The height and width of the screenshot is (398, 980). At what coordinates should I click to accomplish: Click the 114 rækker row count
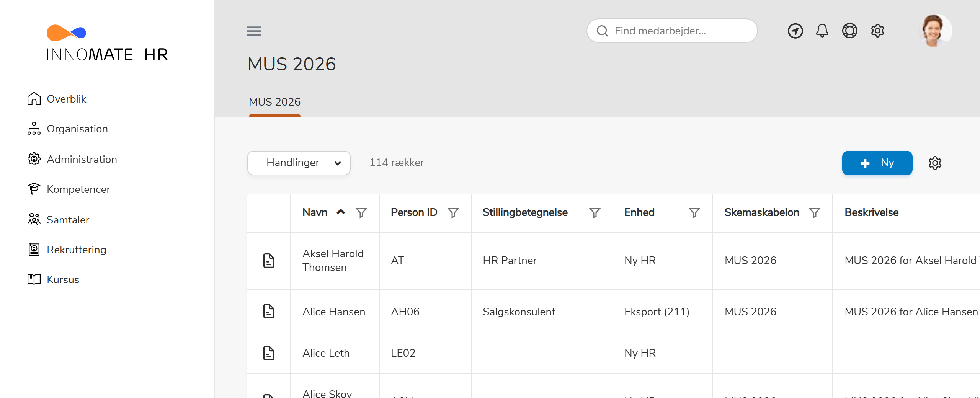tap(397, 163)
